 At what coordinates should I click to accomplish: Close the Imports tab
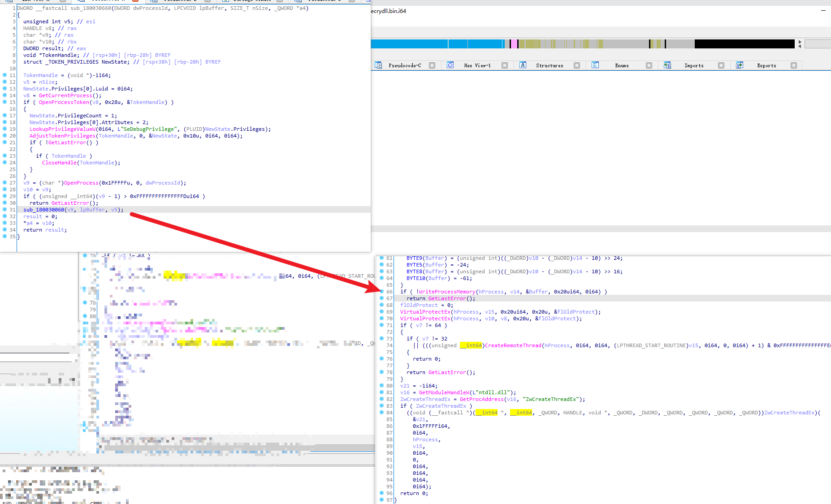[721, 65]
